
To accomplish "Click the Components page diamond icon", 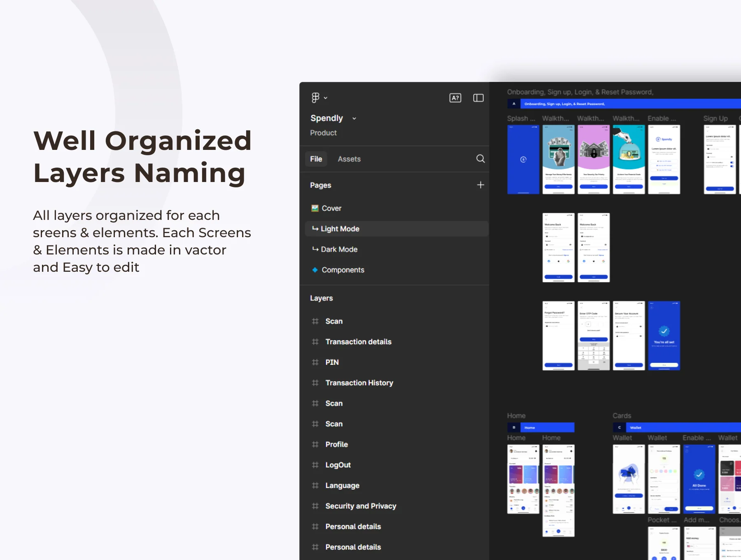I will 315,270.
